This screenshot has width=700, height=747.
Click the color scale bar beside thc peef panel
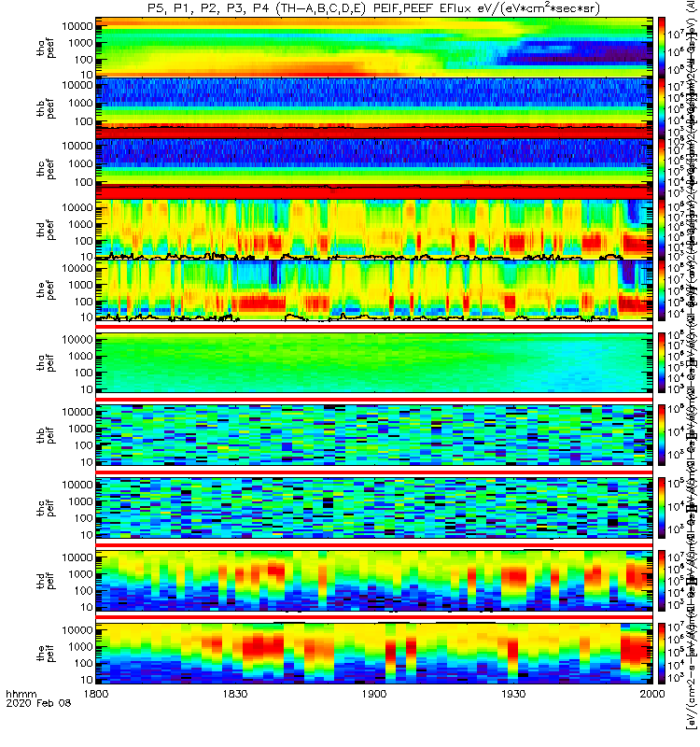pyautogui.click(x=662, y=169)
